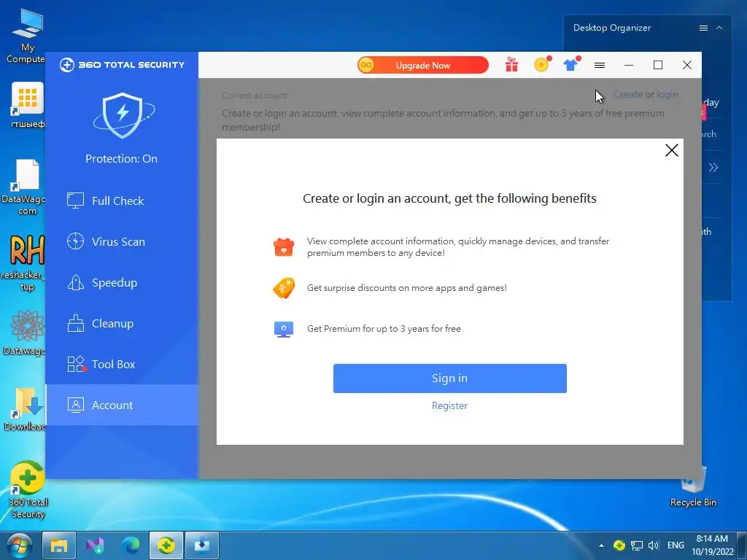
Task: Click the discount tag benefit icon
Action: pos(284,288)
